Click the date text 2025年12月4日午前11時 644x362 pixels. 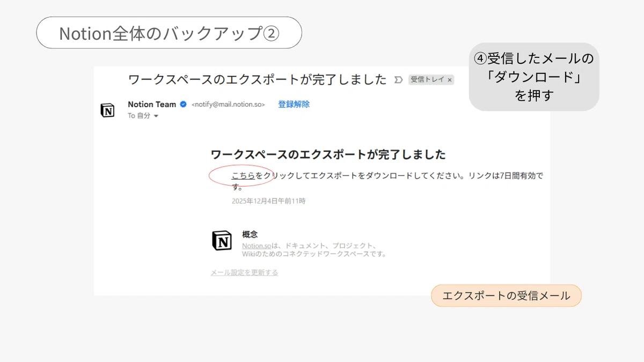pos(268,201)
